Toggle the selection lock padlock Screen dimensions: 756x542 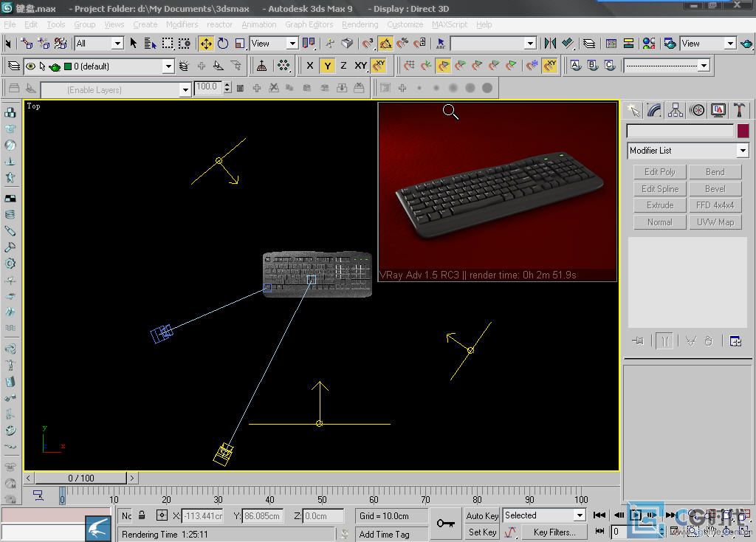coord(142,515)
